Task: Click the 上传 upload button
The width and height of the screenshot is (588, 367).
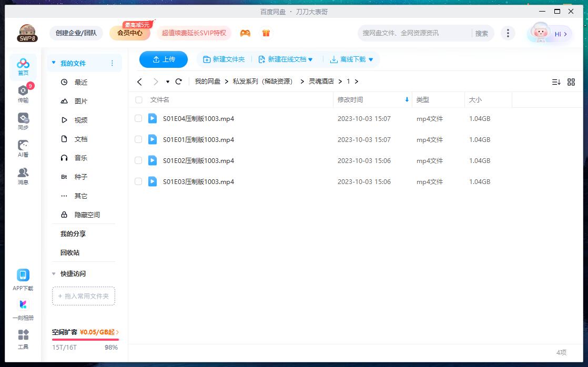Action: coord(164,59)
